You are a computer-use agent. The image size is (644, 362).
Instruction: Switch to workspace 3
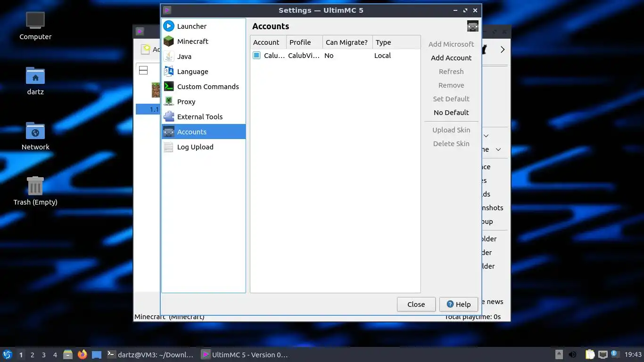coord(43,355)
